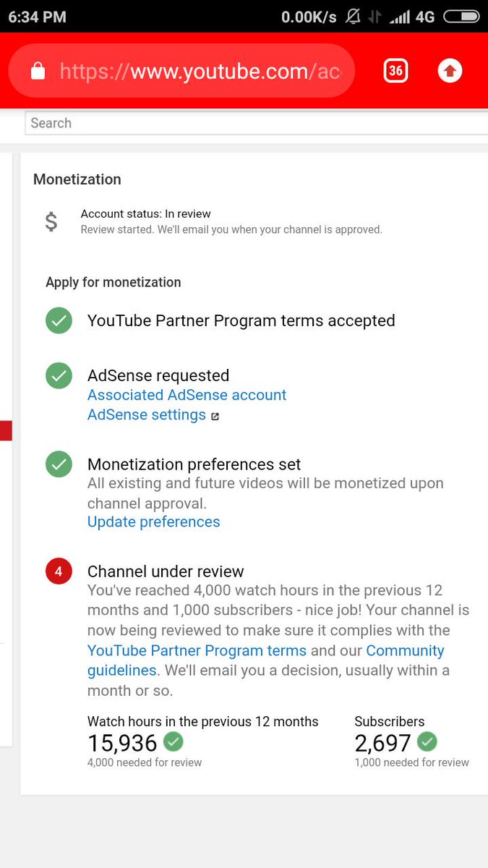The image size is (488, 868).
Task: Tap the YouTube URL address field
Action: (x=181, y=71)
